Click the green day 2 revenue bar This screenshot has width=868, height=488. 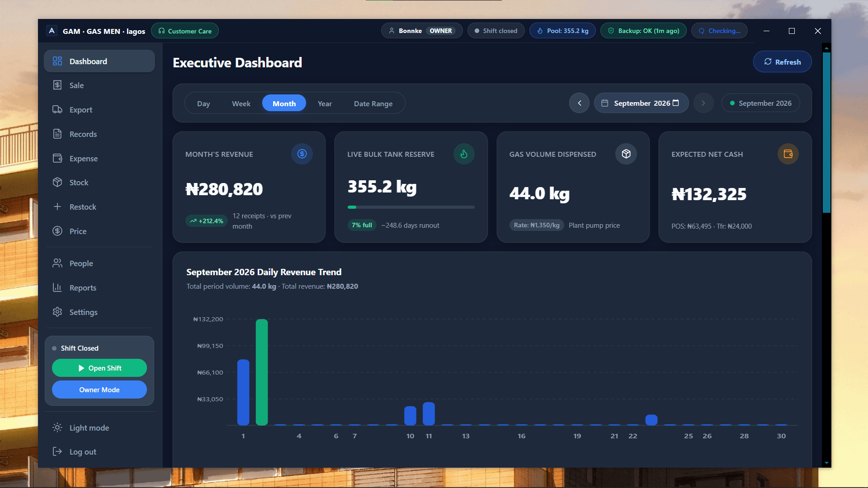point(262,372)
